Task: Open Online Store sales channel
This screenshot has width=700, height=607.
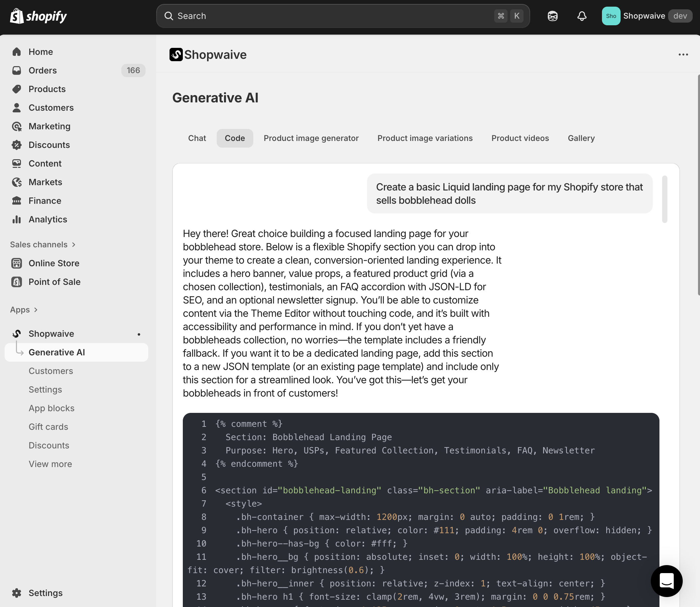Action: (54, 263)
